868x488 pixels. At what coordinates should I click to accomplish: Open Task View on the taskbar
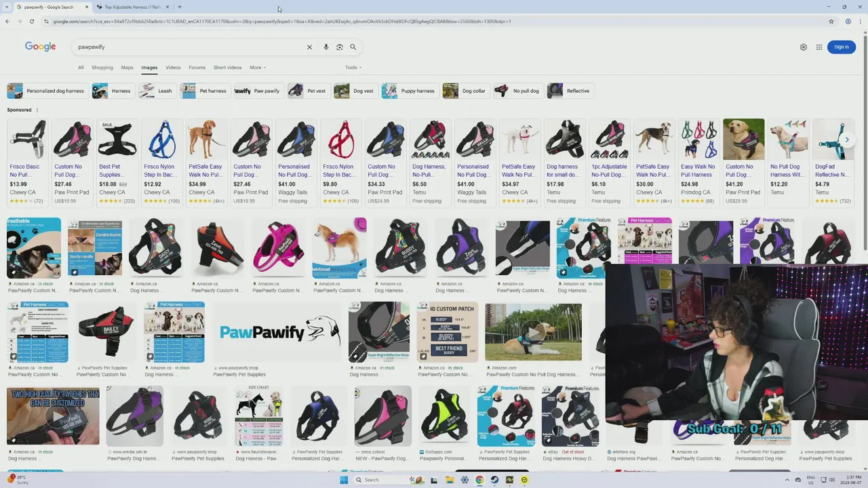(x=434, y=480)
